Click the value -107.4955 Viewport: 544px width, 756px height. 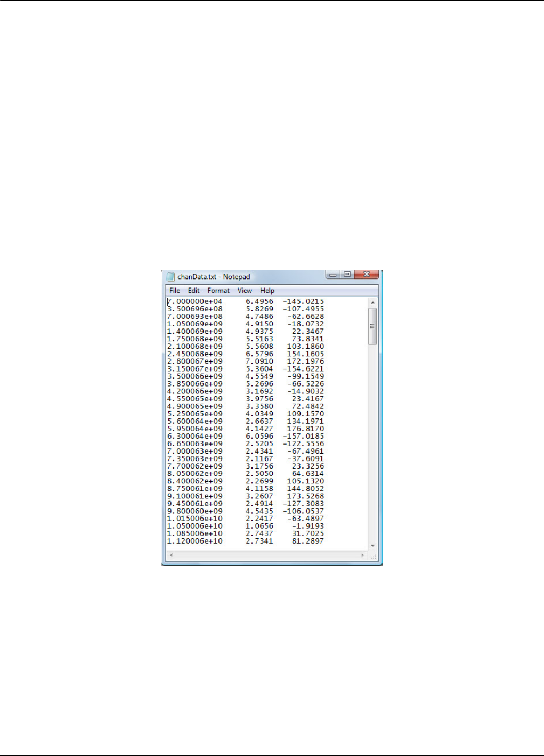(304, 309)
